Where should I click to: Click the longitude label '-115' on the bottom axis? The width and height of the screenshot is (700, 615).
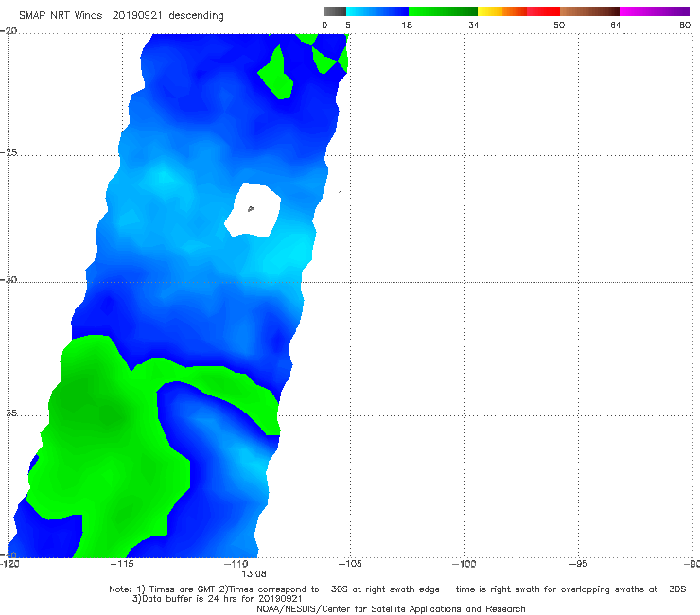[122, 564]
